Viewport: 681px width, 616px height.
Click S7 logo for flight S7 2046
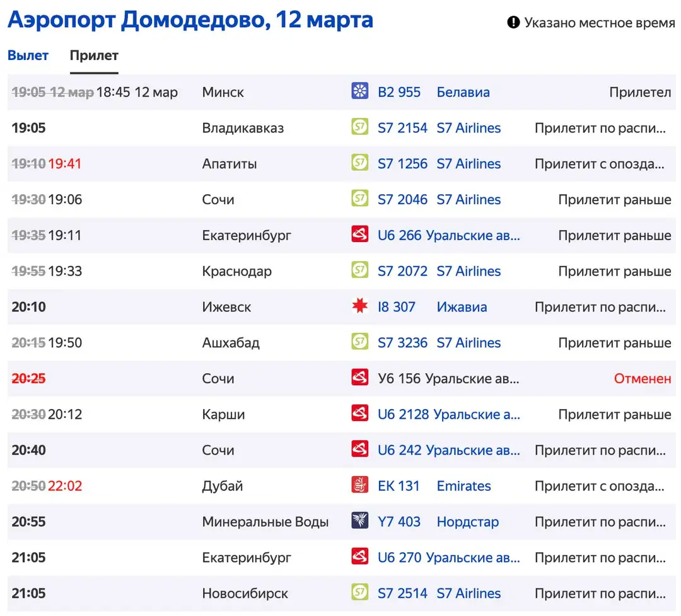(359, 198)
